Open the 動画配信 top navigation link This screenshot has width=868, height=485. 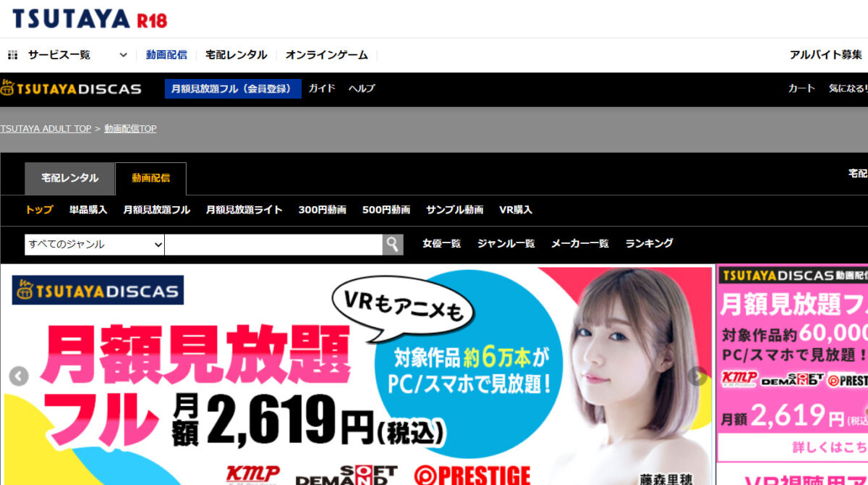[x=166, y=55]
